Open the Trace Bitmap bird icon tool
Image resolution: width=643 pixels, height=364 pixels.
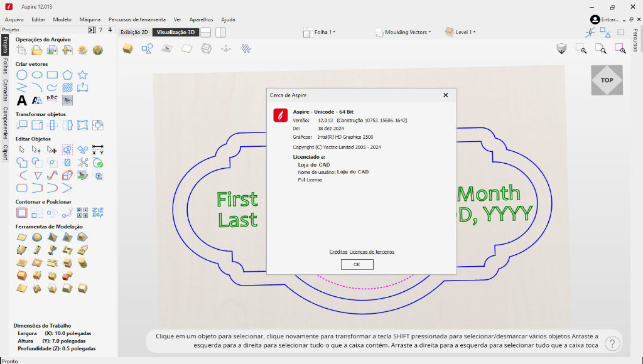[x=67, y=100]
